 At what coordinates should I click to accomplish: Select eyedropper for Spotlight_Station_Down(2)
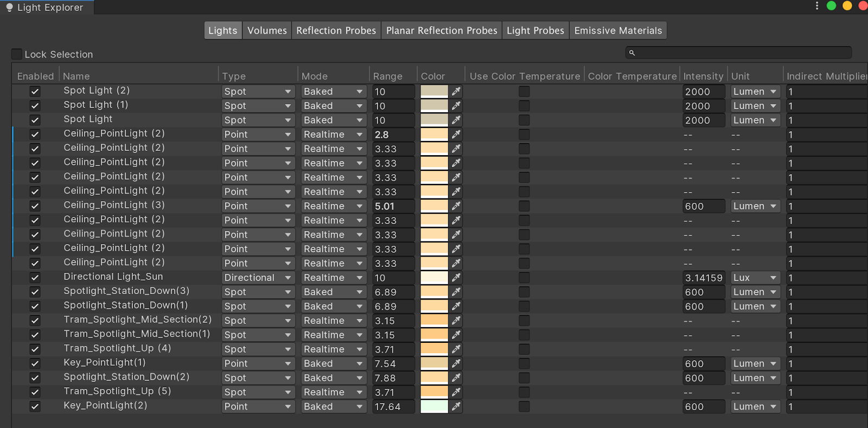coord(456,378)
